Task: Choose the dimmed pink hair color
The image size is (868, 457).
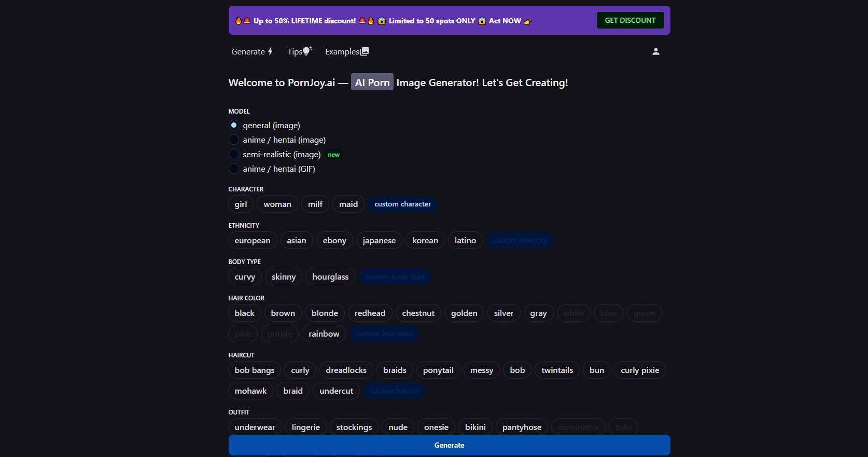Action: pyautogui.click(x=243, y=334)
